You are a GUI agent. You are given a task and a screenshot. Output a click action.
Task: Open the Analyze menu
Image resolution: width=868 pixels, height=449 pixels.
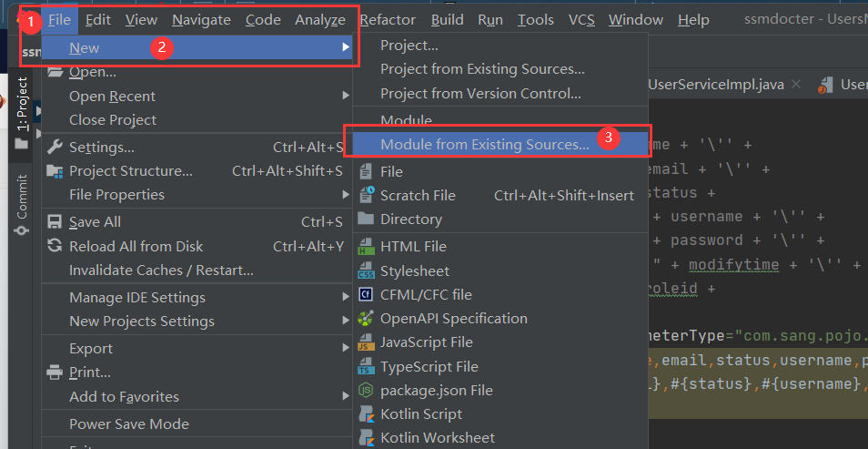tap(320, 20)
